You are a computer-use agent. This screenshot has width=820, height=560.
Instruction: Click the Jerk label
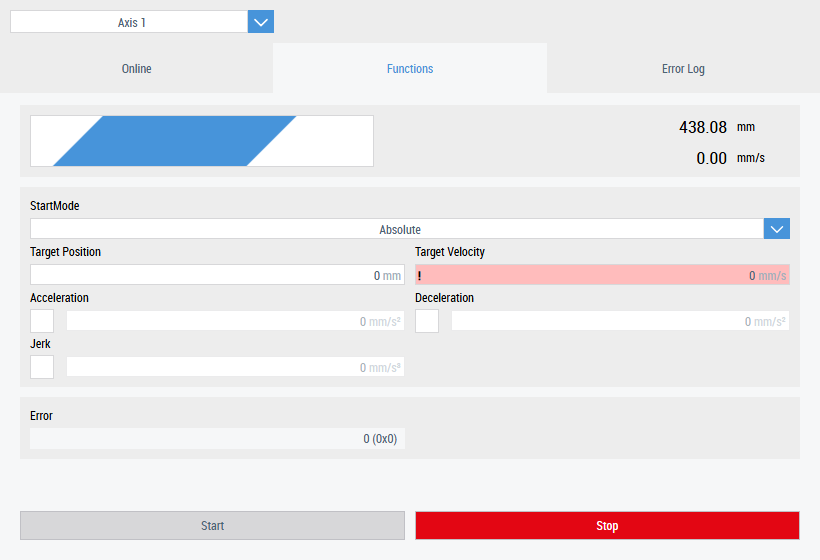point(40,344)
